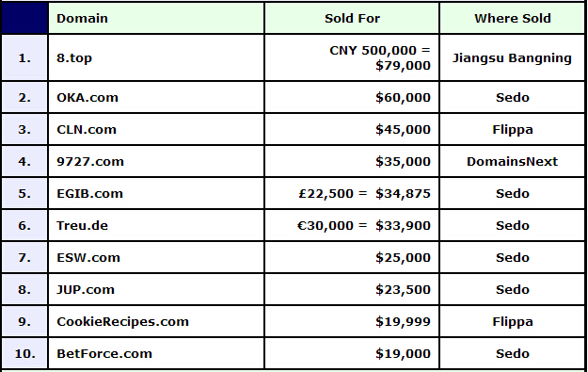
Task: Click the Jiangsu Bangning seller cell
Action: pos(512,57)
